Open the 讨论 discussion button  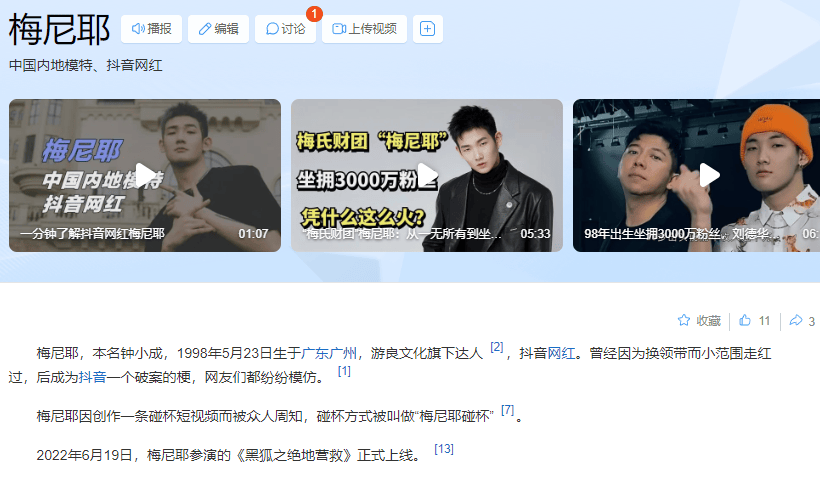[x=285, y=29]
